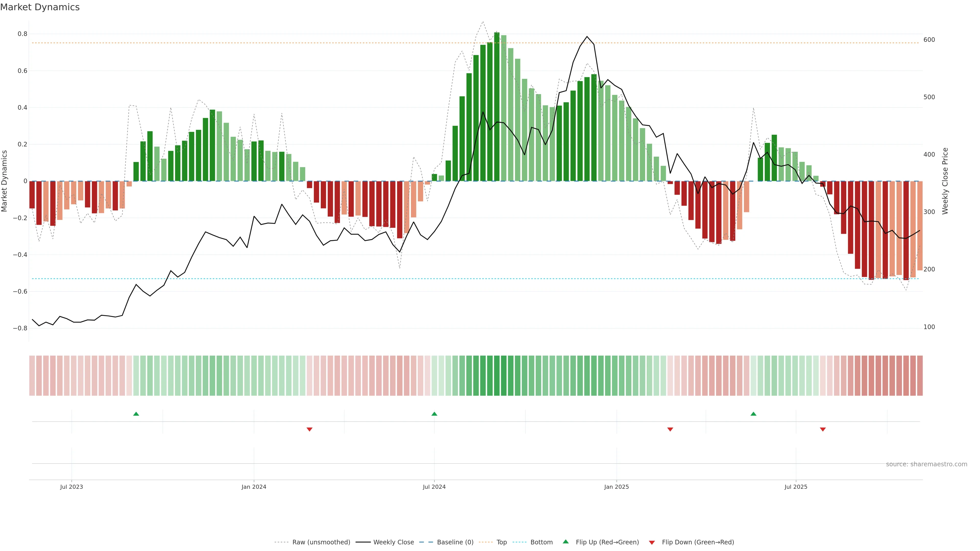This screenshot has height=551, width=980.
Task: Click the Weekly Close Price axis title
Action: tap(945, 181)
